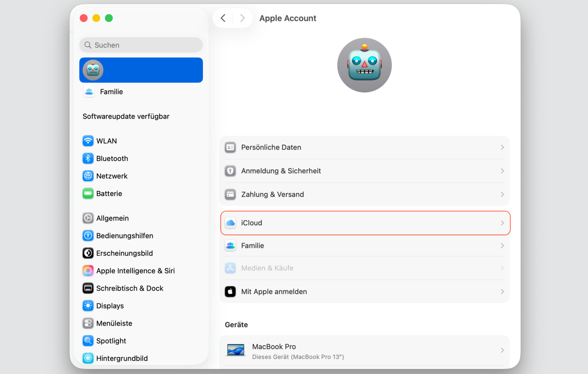The height and width of the screenshot is (374, 588).
Task: Expand Anmeldung & Sicherheit via its chevron
Action: pos(502,171)
